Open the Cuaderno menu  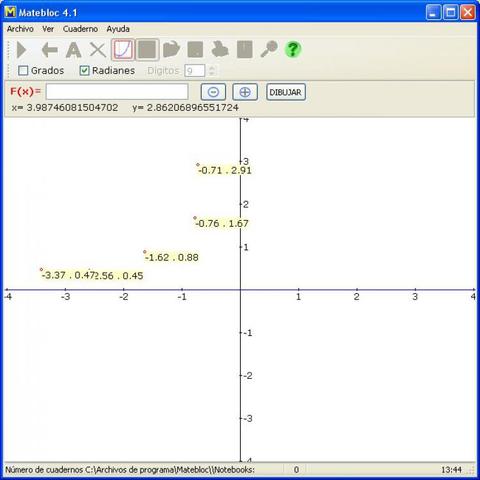80,29
